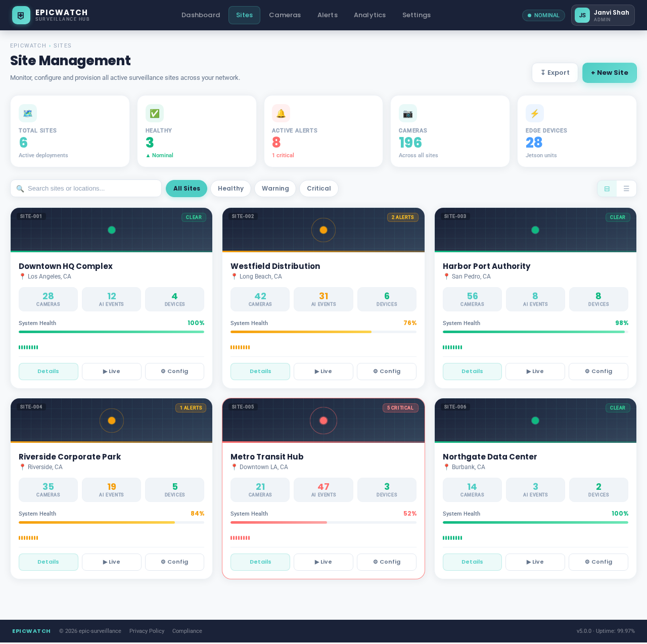
Task: Navigate to the Cameras tab
Action: click(x=285, y=15)
